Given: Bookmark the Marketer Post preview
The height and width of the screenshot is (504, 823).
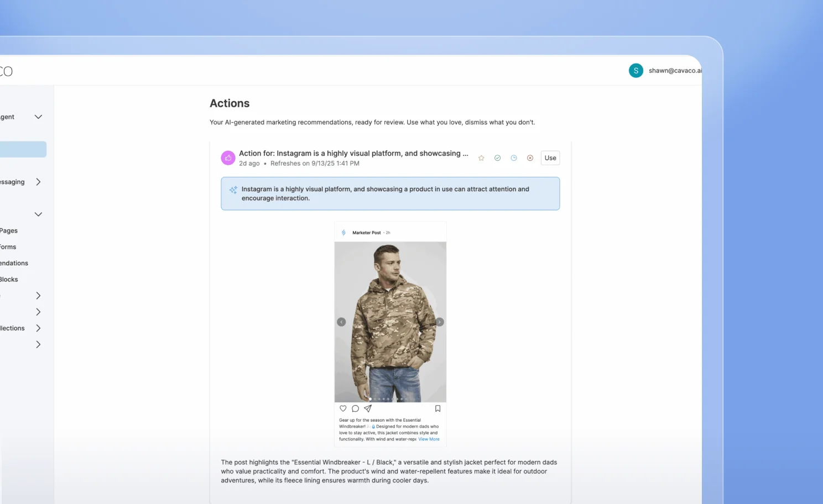Looking at the screenshot, I should click(x=437, y=408).
